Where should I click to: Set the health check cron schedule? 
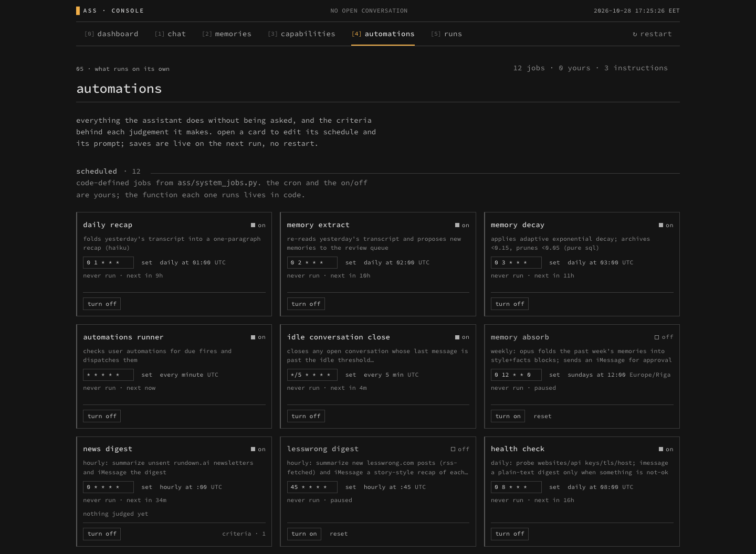click(554, 487)
